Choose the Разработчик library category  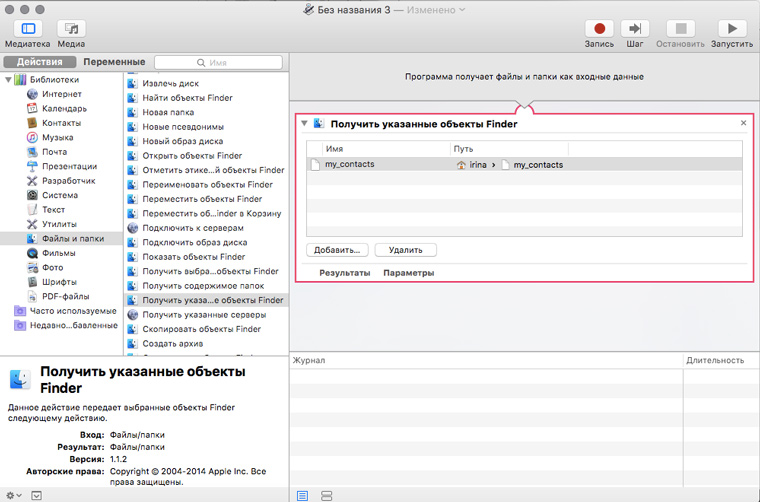(68, 181)
